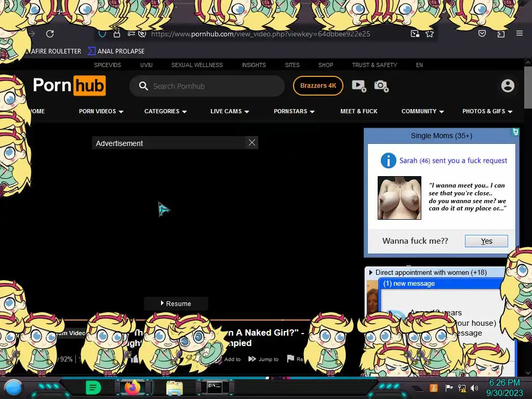Open the UVIU link in top bar

coord(146,65)
